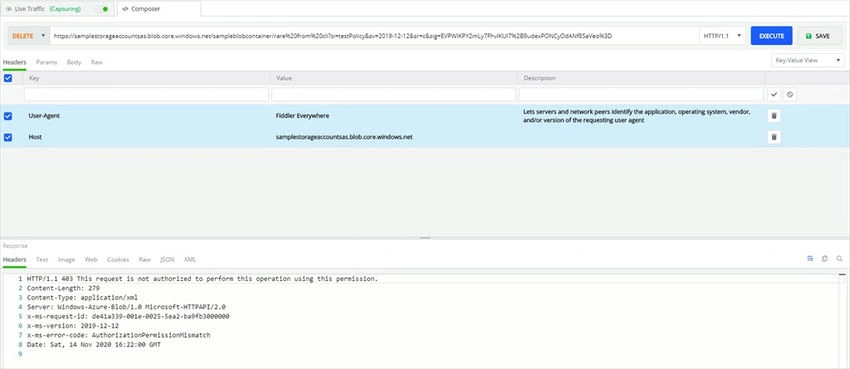850x369 pixels.
Task: Switch to the Live Traffic tab
Action: click(57, 9)
